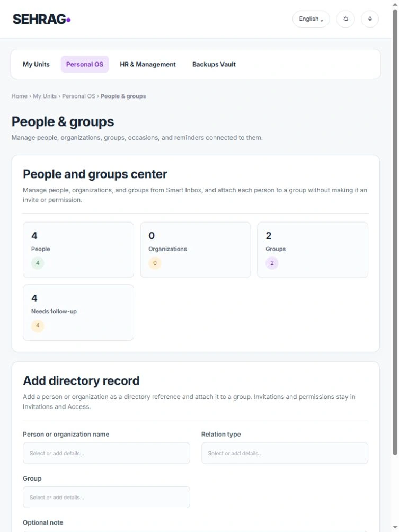The height and width of the screenshot is (532, 399).
Task: Follow the My Units breadcrumb link
Action: click(x=45, y=96)
